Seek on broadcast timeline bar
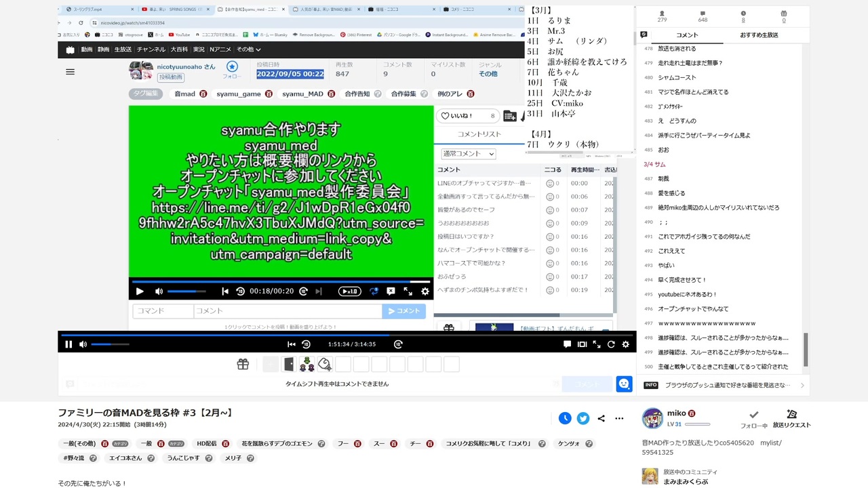 [x=347, y=335]
